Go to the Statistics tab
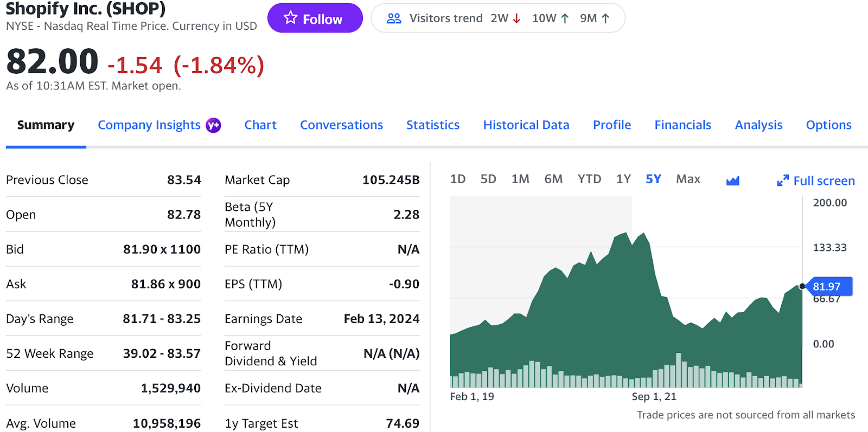Screen dimensions: 868x432 tap(433, 125)
